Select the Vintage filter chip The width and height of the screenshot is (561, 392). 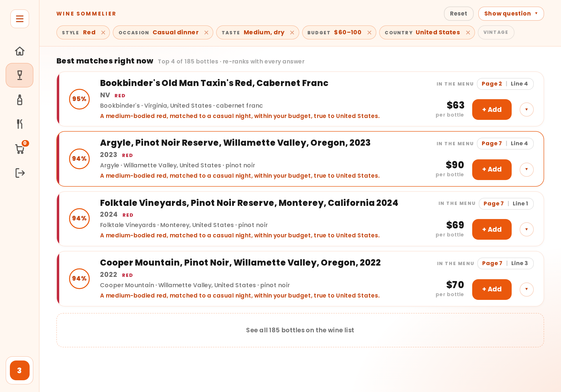click(x=496, y=32)
